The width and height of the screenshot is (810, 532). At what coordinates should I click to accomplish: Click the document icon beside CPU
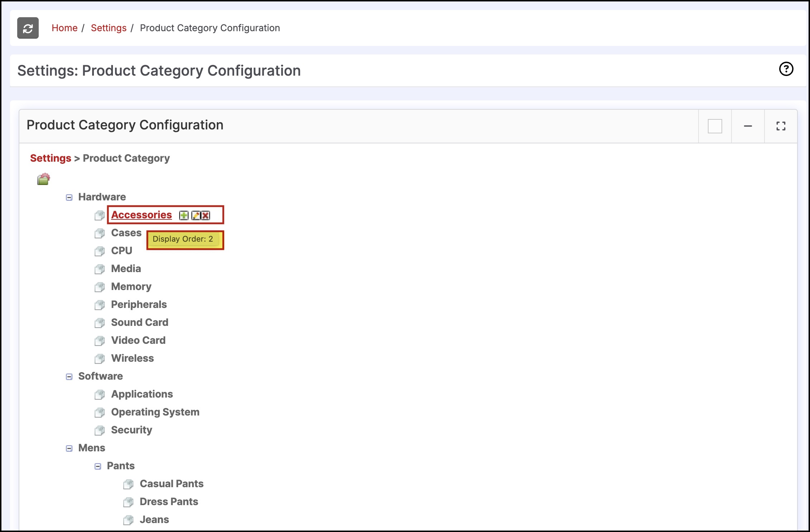tap(100, 251)
